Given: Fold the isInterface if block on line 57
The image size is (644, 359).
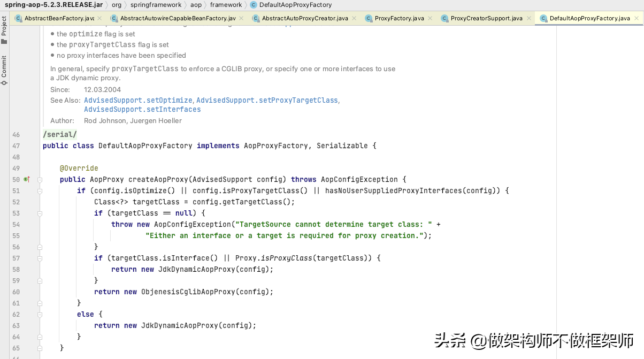Looking at the screenshot, I should click(40, 258).
